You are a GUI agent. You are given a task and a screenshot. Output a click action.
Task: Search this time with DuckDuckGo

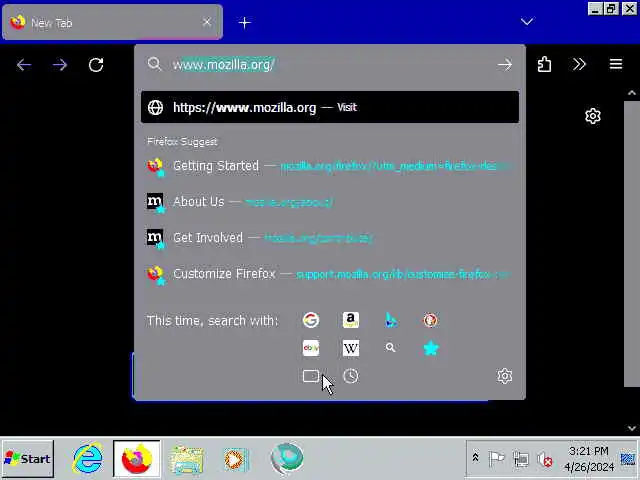tap(430, 320)
